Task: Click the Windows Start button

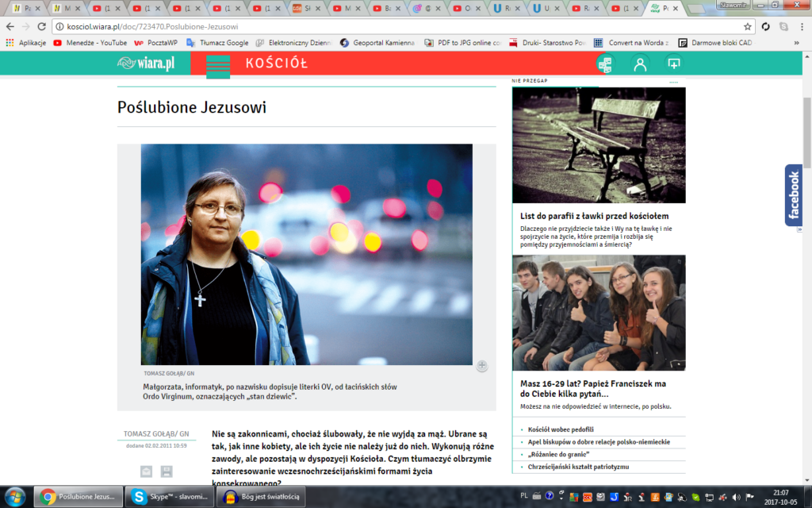Action: (15, 497)
